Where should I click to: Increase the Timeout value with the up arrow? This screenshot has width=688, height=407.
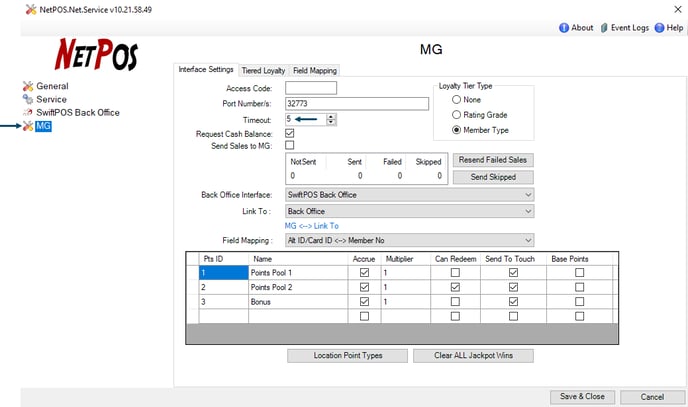(331, 116)
